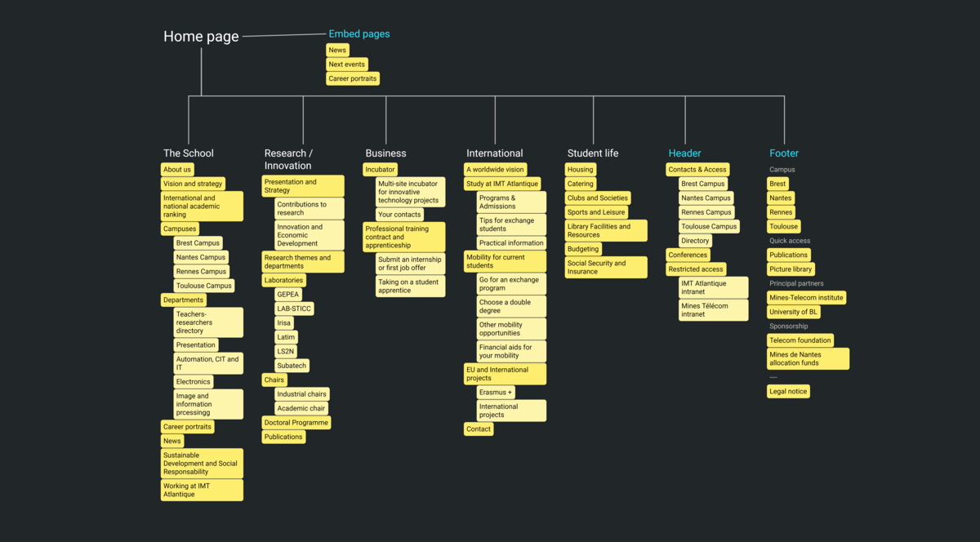Click the Legal notice note in Footer
This screenshot has height=542, width=980.
[x=788, y=391]
